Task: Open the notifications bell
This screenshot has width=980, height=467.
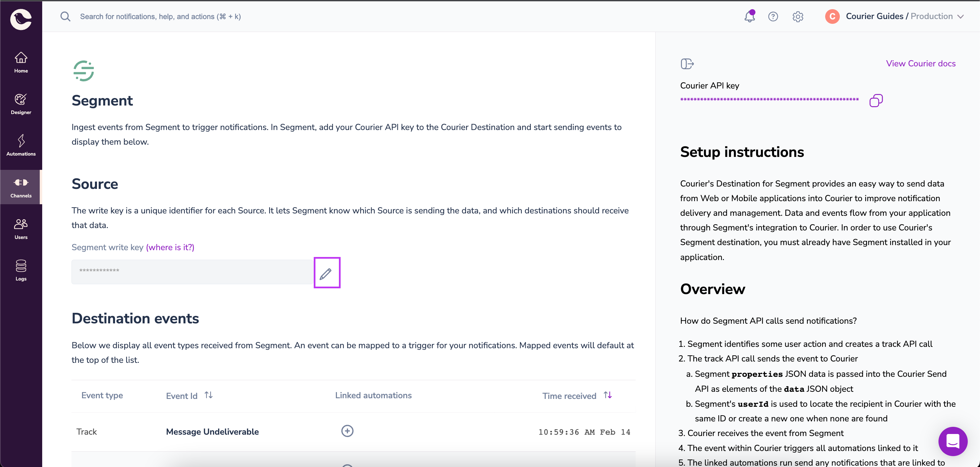Action: [749, 16]
